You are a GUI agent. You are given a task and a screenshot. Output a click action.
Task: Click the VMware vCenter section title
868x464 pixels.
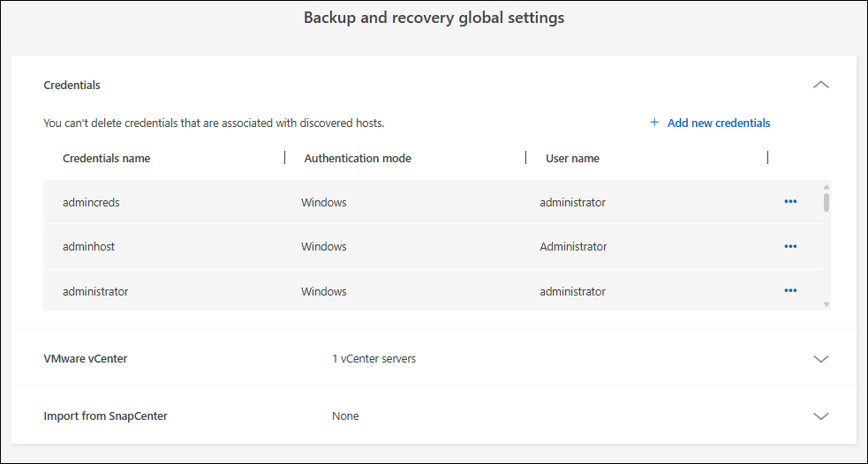[83, 359]
